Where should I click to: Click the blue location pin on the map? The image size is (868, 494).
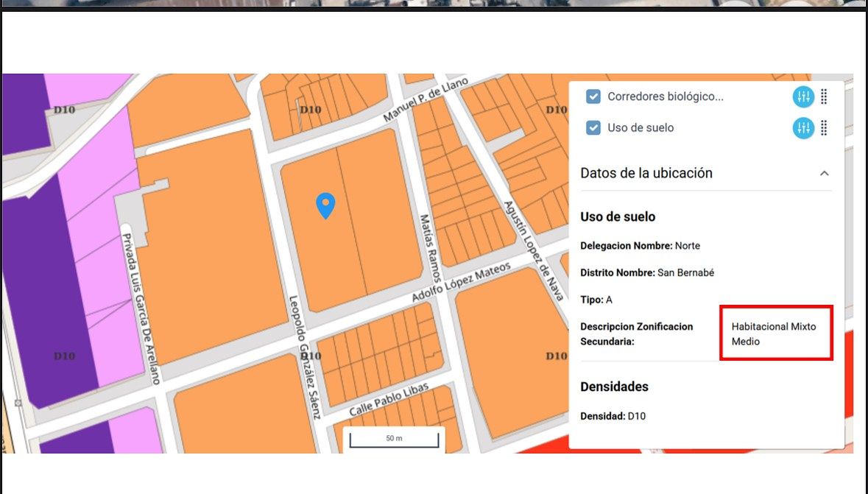(x=325, y=205)
